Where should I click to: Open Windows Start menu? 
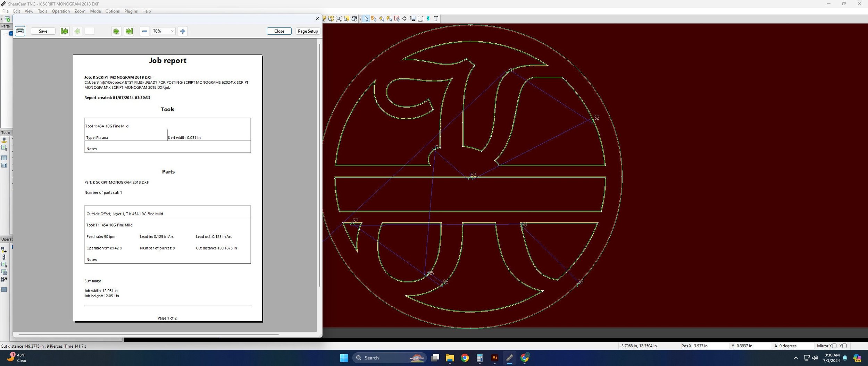click(344, 358)
